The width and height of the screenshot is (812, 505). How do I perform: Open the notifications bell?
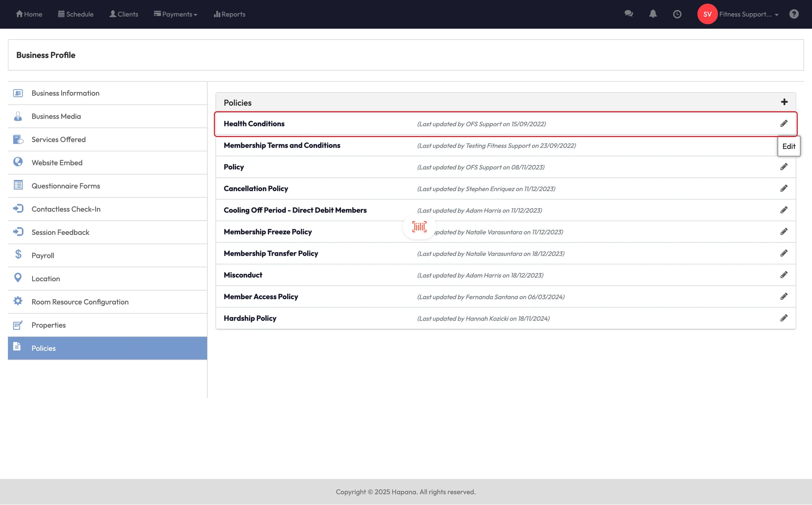tap(653, 14)
